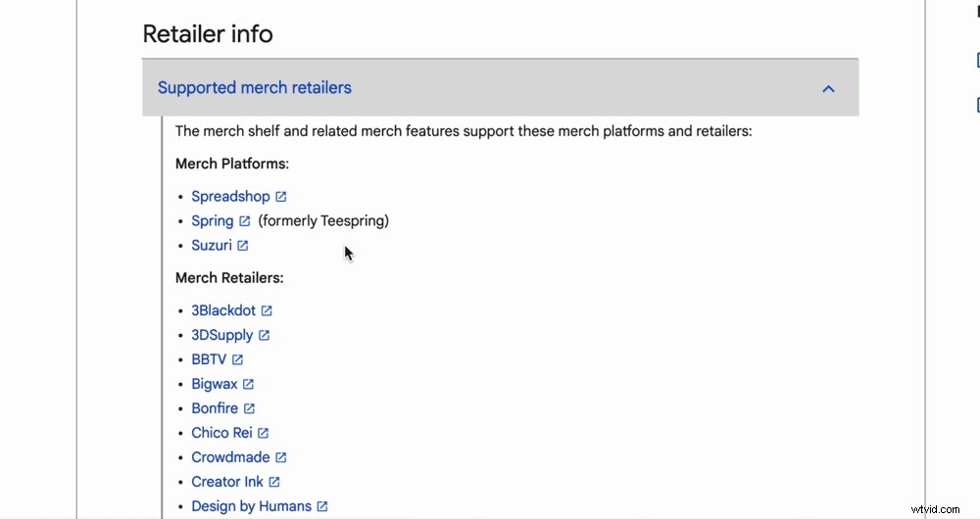The image size is (980, 519).
Task: Open the Creator Ink text link
Action: pos(227,482)
